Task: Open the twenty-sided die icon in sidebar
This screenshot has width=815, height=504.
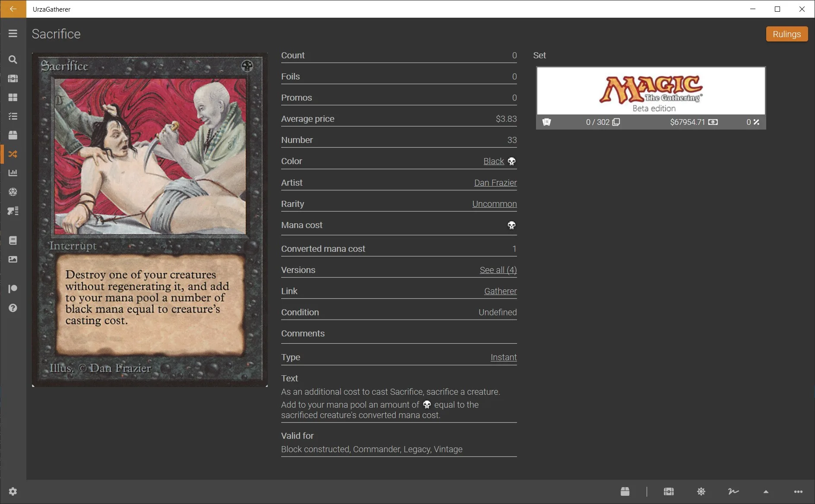Action: pos(13,192)
